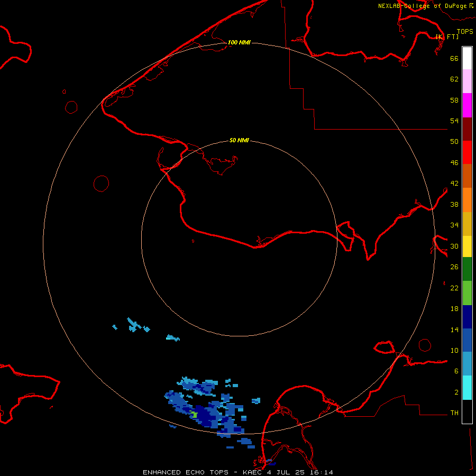Click the '54' legend value
The width and height of the screenshot is (476, 476).
point(454,121)
